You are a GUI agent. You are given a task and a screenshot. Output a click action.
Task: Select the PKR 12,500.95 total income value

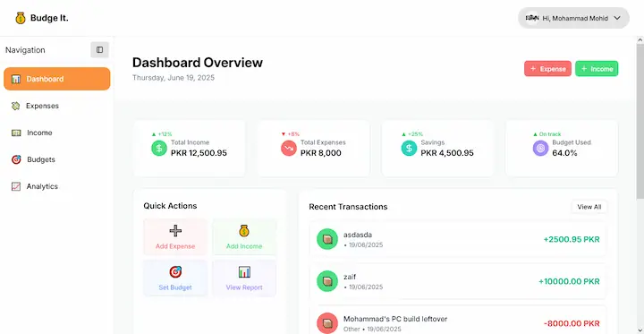coord(199,153)
